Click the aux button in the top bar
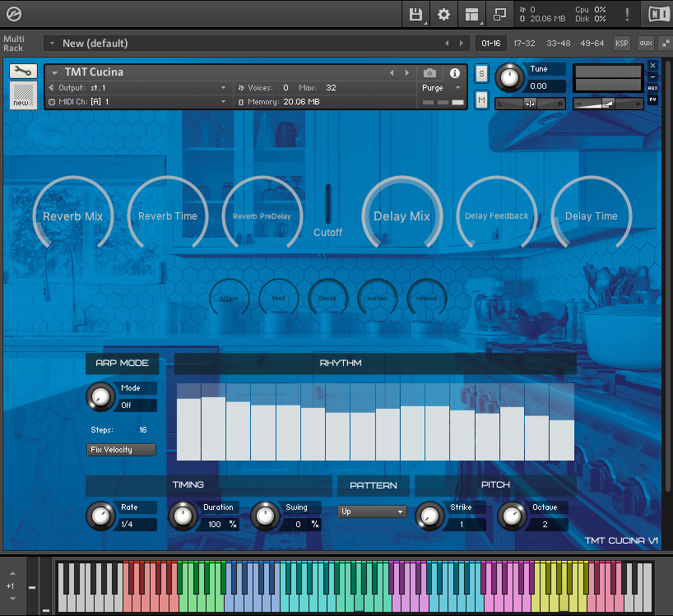Viewport: 673px width, 616px height. (646, 43)
